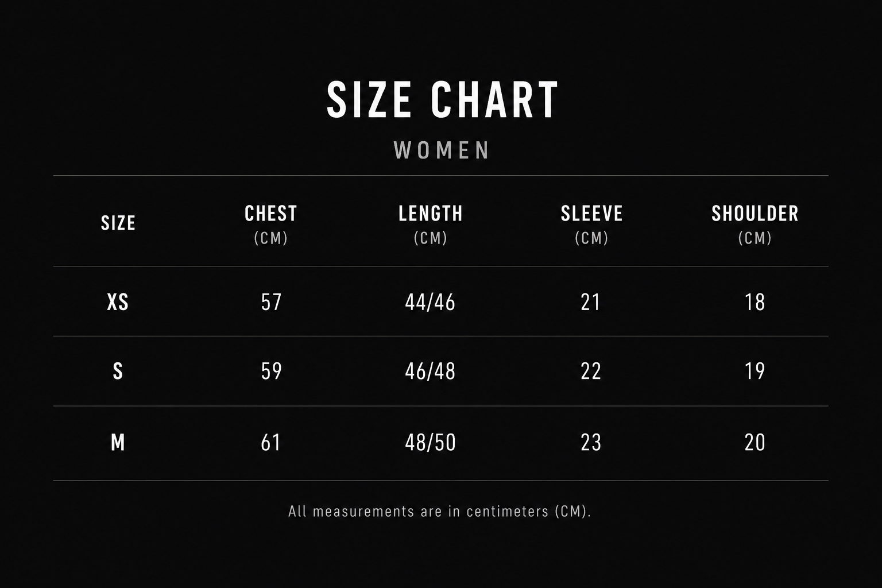Click sleeve value 23 in M row
The width and height of the screenshot is (882, 588).
tap(591, 443)
